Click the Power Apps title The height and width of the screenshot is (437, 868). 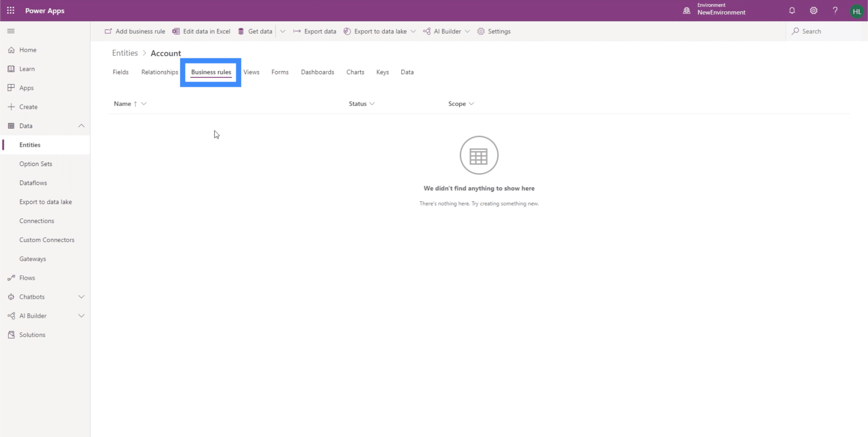[x=45, y=11]
